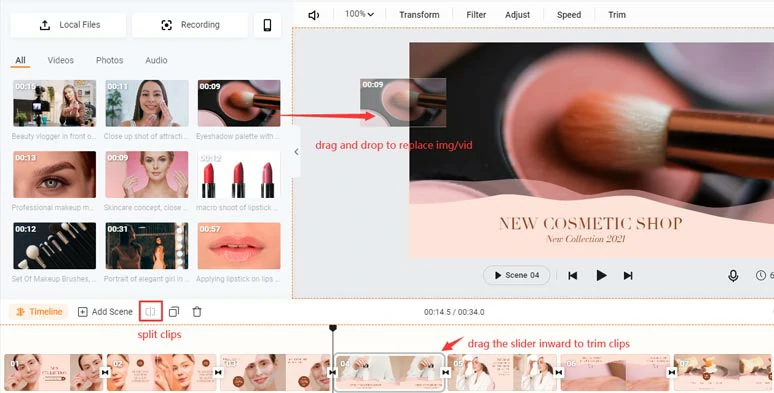Viewport: 774px width, 393px height.
Task: Switch to the Videos tab
Action: (x=61, y=60)
